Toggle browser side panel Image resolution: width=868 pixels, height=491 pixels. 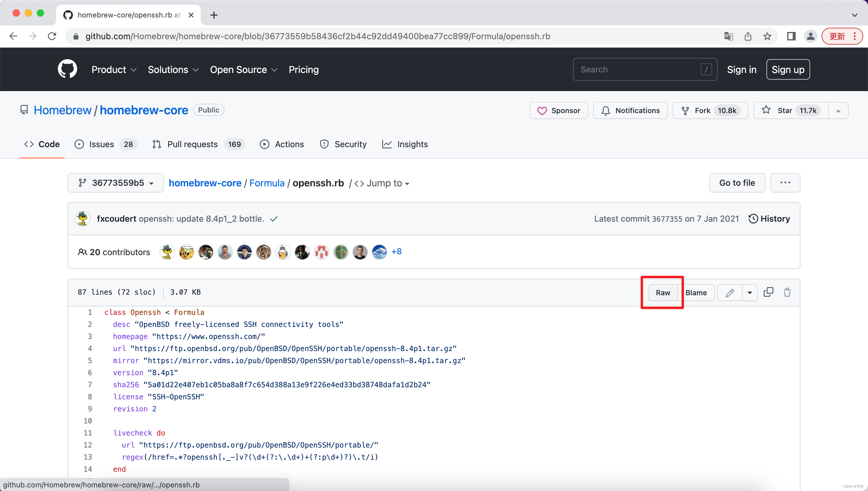pos(791,36)
